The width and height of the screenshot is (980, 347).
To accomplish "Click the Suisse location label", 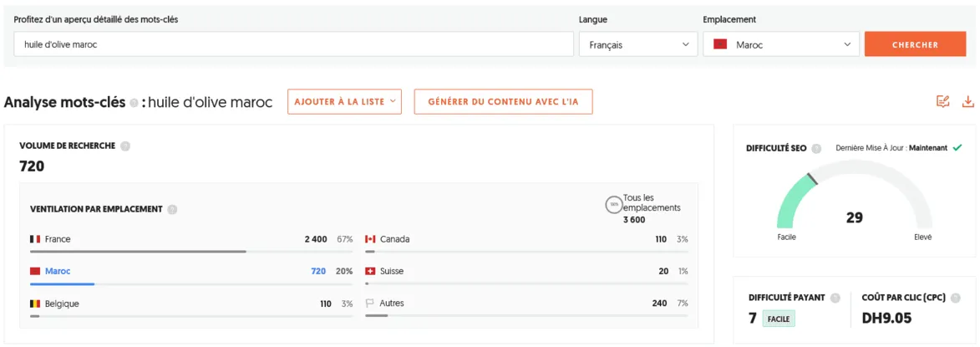I will 392,272.
